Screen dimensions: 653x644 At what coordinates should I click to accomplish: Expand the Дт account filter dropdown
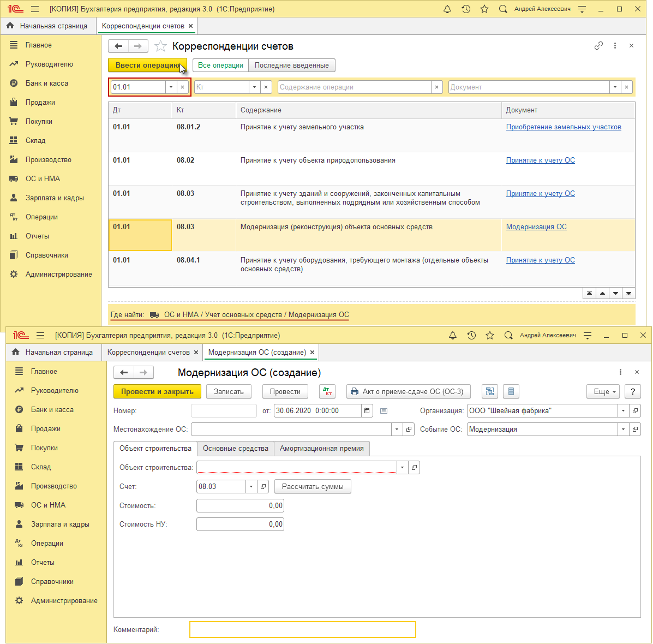pos(171,87)
